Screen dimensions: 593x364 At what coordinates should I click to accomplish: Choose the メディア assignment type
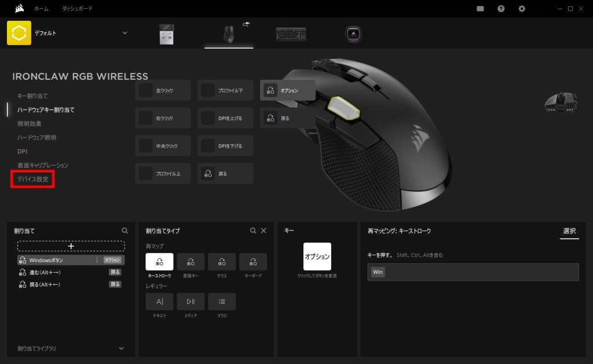click(191, 302)
